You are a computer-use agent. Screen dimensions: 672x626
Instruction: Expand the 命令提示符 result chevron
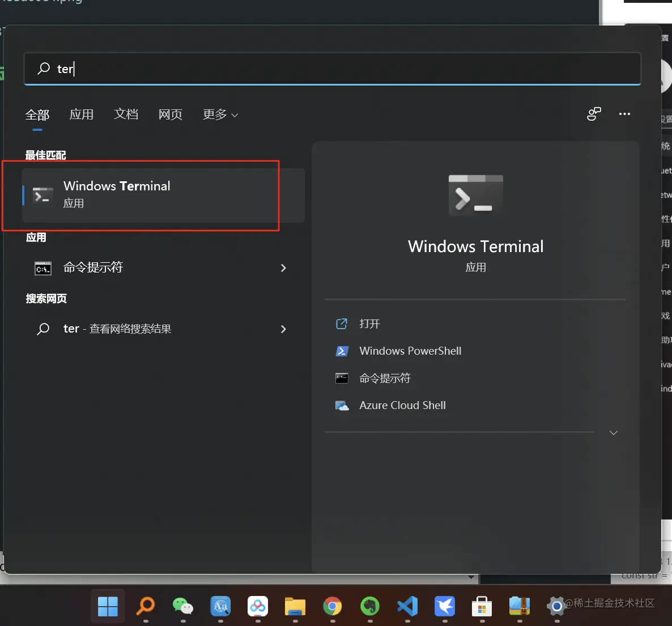(x=283, y=268)
